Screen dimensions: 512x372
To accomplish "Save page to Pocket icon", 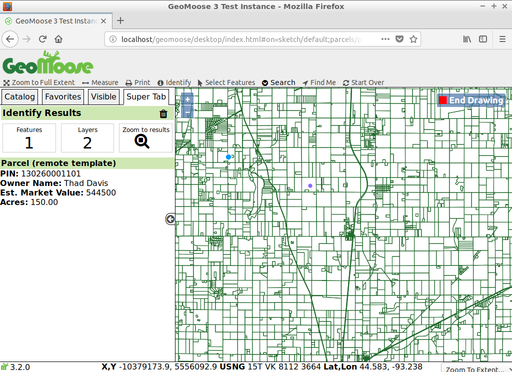I will 399,39.
